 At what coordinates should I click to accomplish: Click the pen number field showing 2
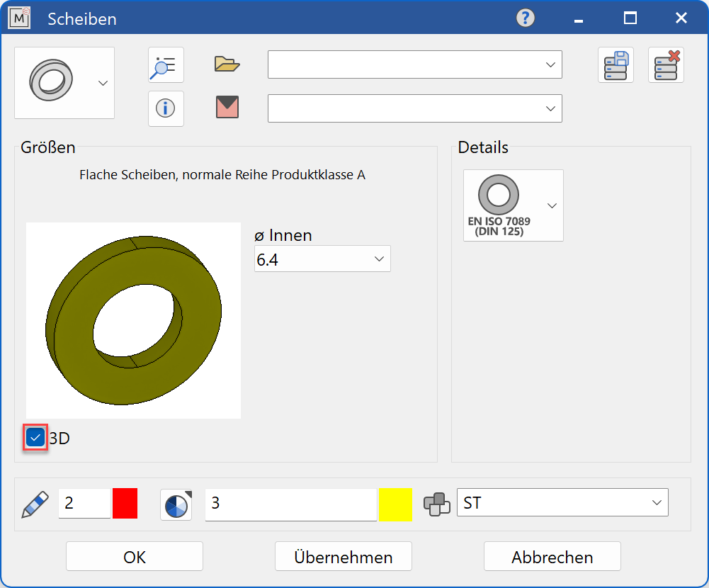(84, 503)
